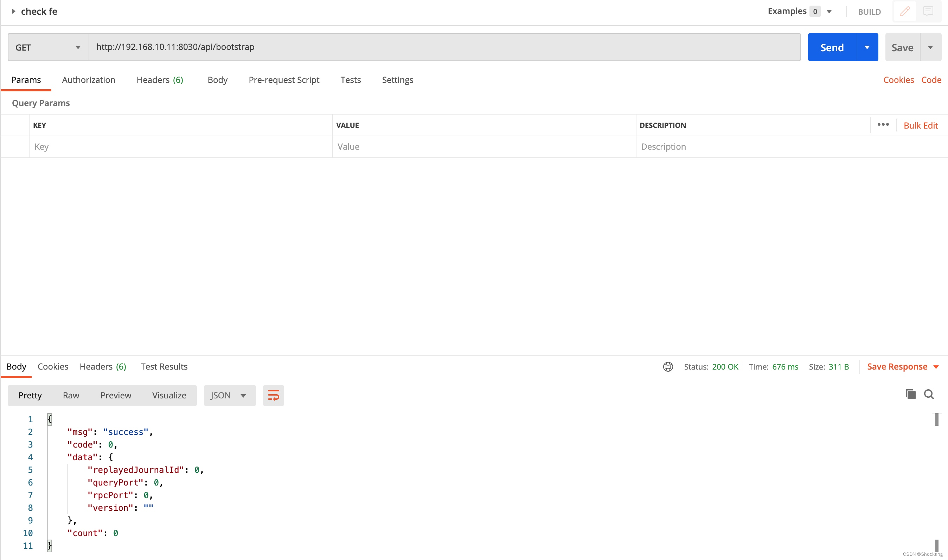Click the blue Send button
This screenshot has width=948, height=560.
click(x=832, y=47)
